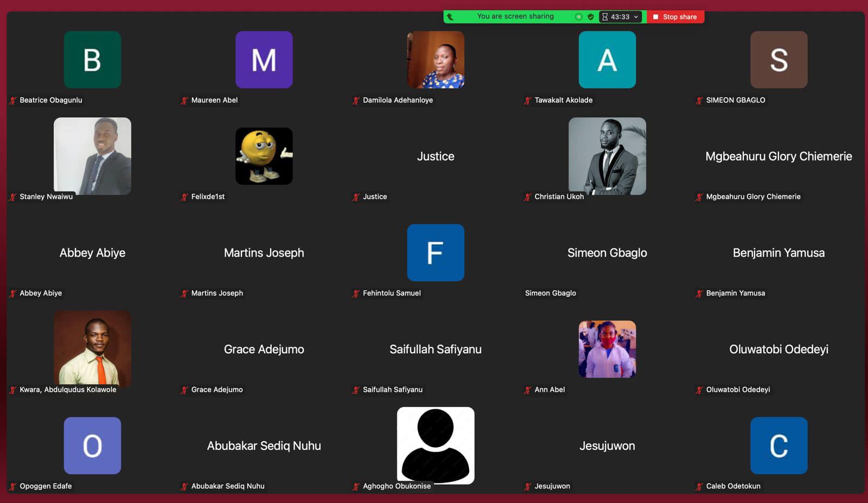Select Aghogho Obukonise's silhouette avatar
The width and height of the screenshot is (868, 503).
(x=435, y=445)
